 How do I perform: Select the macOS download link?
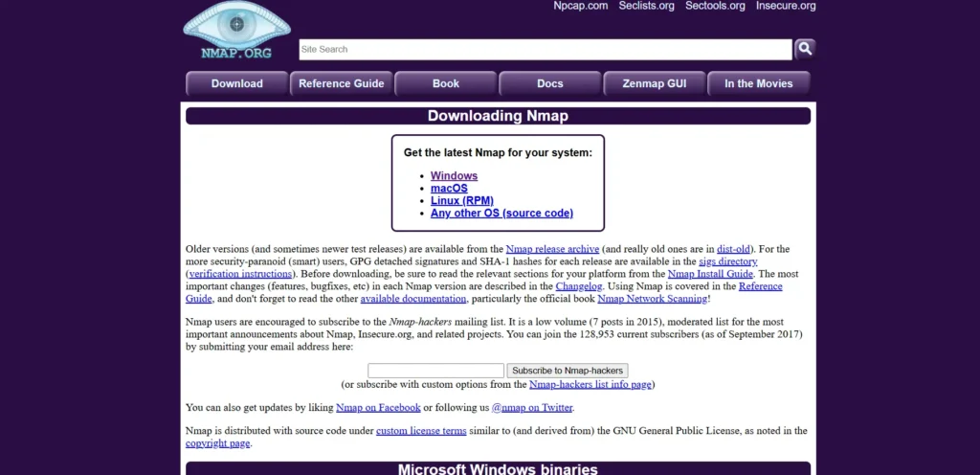[449, 188]
